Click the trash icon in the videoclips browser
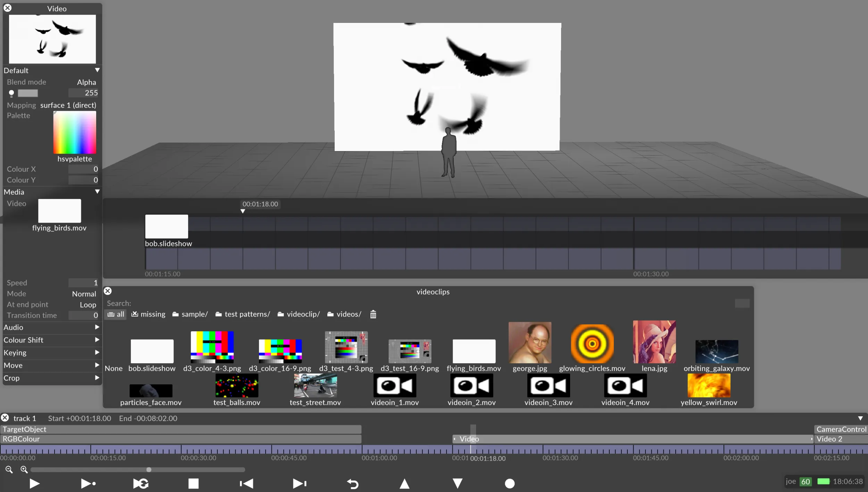Screen dimensions: 868x492 coord(373,314)
